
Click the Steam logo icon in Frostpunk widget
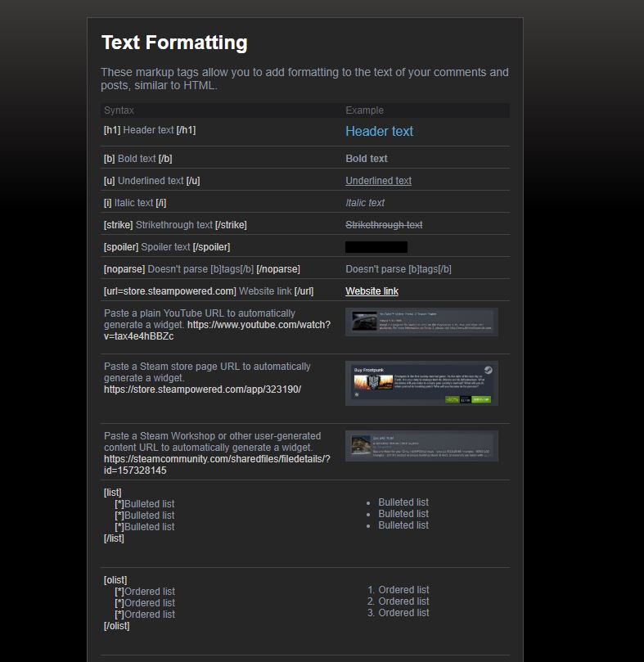[489, 370]
